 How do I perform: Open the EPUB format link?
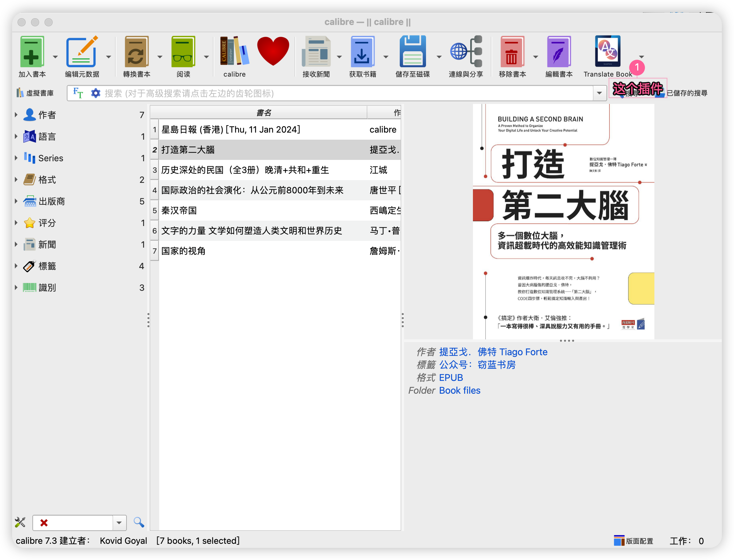[451, 377]
